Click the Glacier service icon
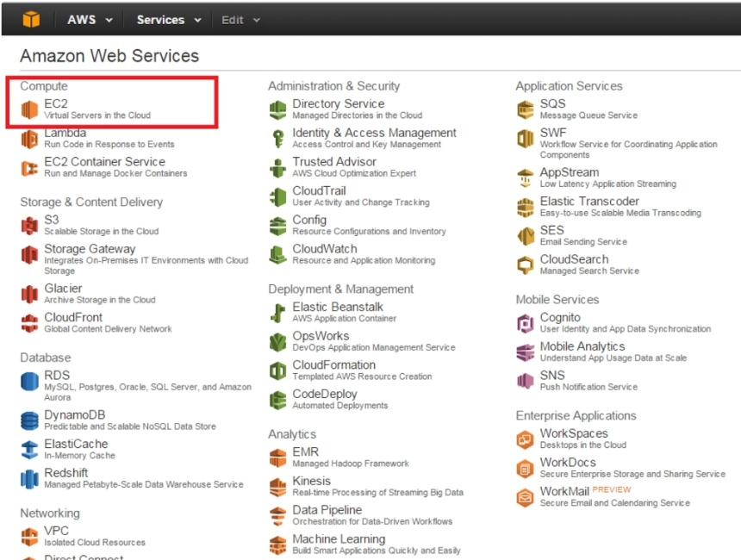The height and width of the screenshot is (560, 741). 29,294
